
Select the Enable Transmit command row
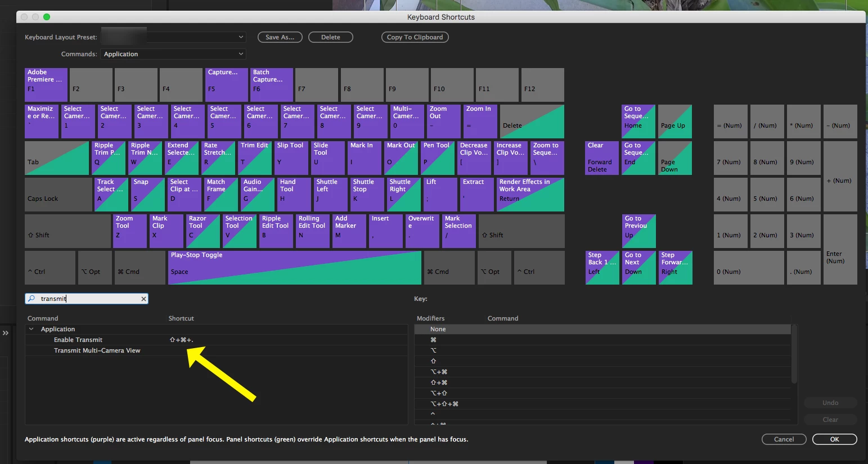217,340
